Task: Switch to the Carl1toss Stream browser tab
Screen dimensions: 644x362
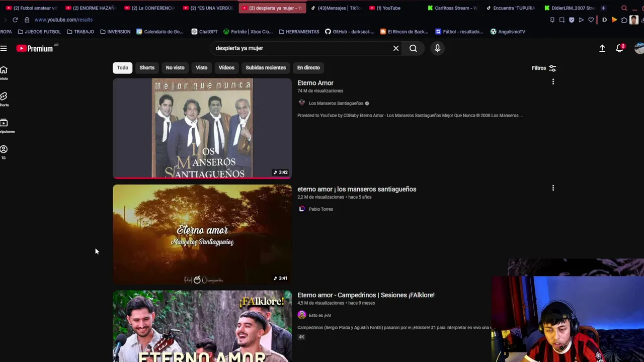Action: pos(452,8)
